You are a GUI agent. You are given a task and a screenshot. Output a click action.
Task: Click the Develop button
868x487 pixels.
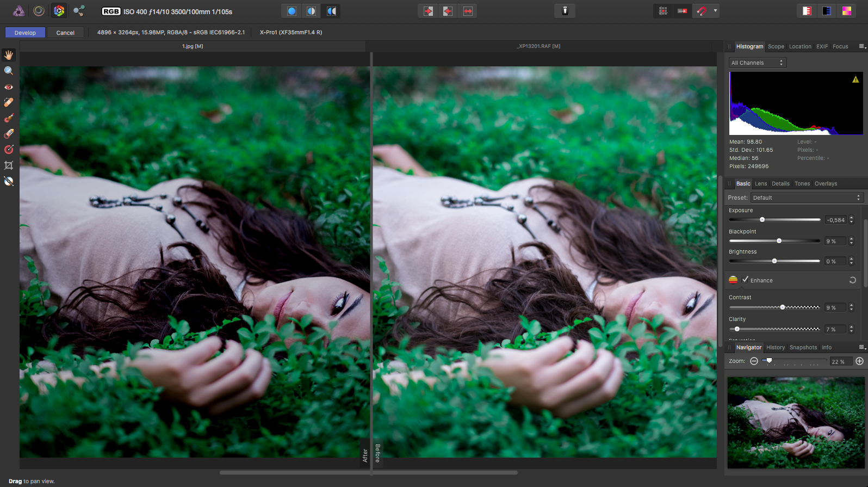pyautogui.click(x=25, y=33)
